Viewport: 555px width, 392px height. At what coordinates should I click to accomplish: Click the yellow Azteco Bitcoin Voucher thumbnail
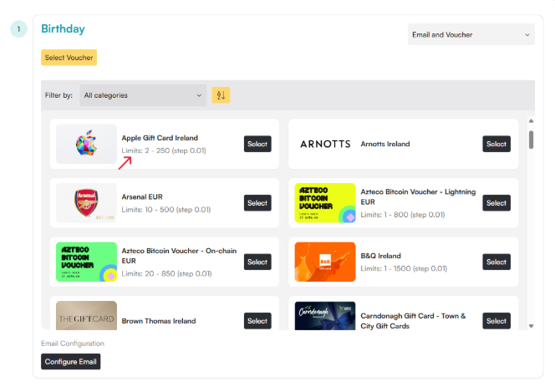tap(325, 203)
